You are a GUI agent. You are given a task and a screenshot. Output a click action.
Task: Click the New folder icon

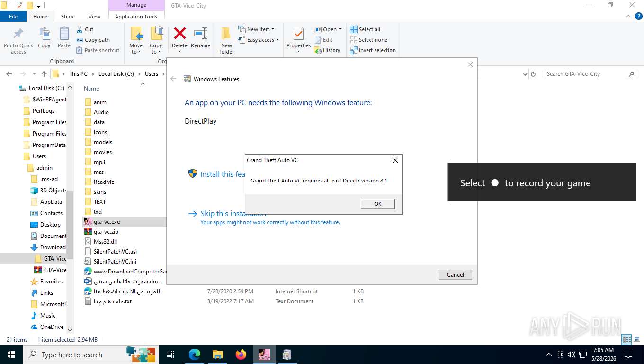click(226, 40)
